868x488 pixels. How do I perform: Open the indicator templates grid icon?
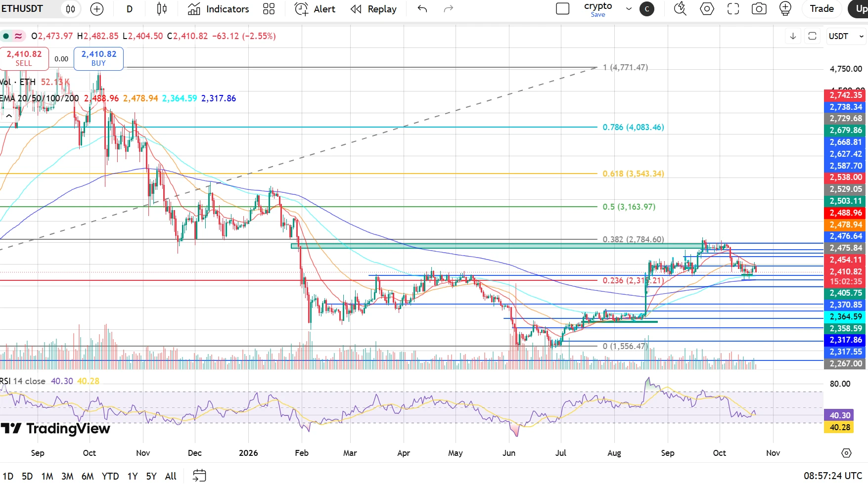269,9
